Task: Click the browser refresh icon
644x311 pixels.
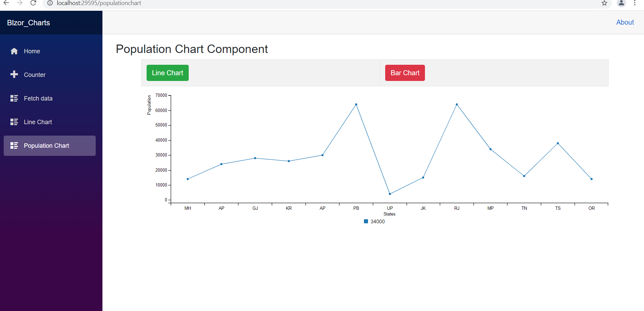Action: click(x=33, y=3)
